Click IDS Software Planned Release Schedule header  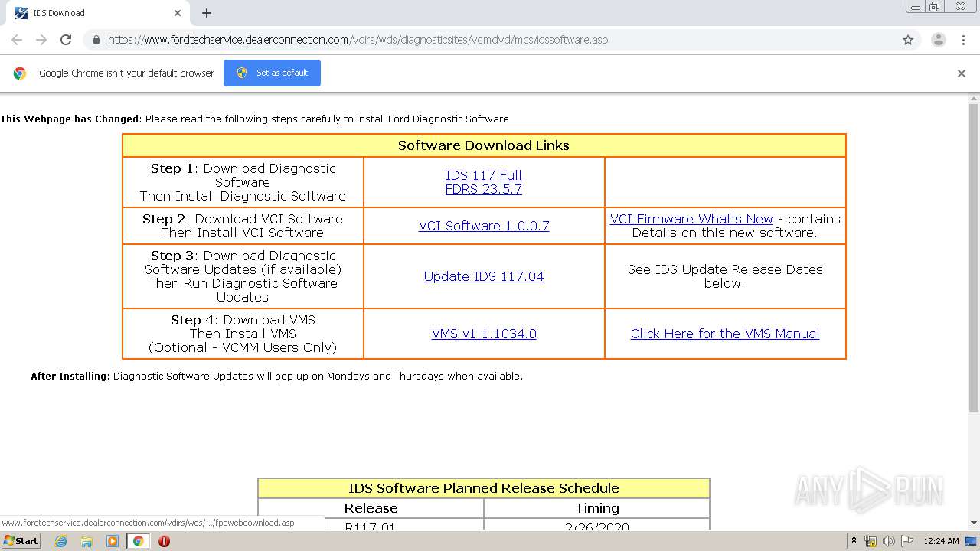click(x=484, y=488)
